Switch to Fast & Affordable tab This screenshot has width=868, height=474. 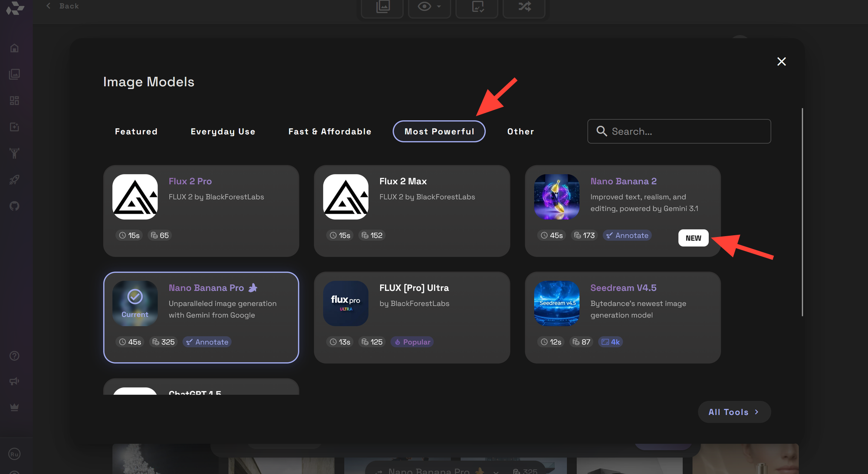click(330, 132)
